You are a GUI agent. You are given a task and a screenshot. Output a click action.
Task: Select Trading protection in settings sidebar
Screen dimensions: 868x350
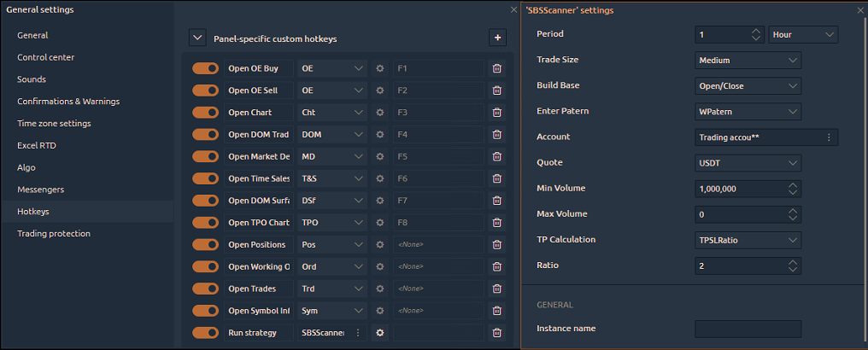[54, 234]
